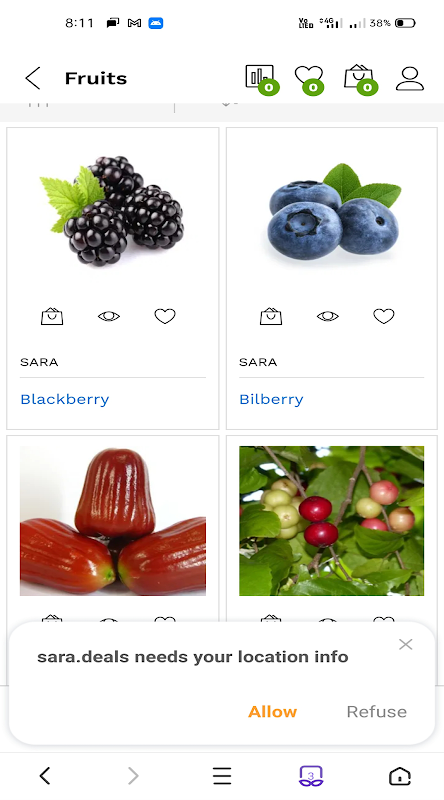Dismiss the location prompt with the X

[x=406, y=644]
